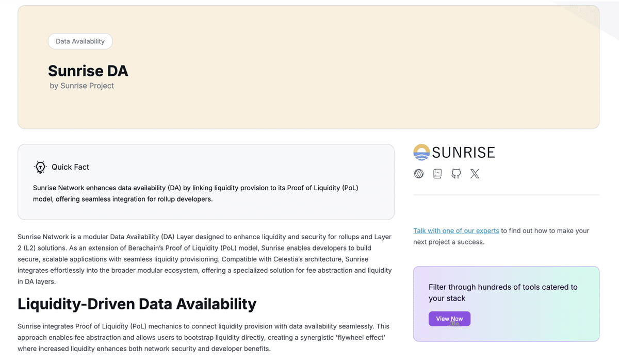Open the Sunrise project website via globe icon

pyautogui.click(x=419, y=173)
